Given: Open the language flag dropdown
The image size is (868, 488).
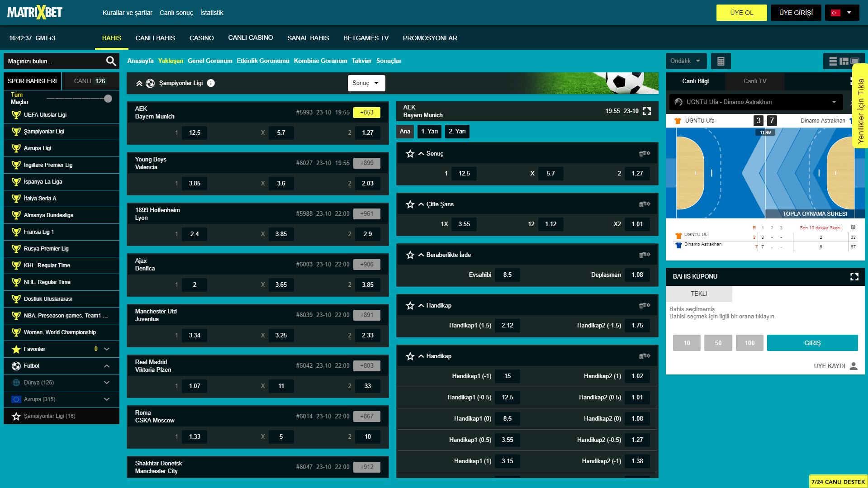Looking at the screenshot, I should (x=841, y=13).
